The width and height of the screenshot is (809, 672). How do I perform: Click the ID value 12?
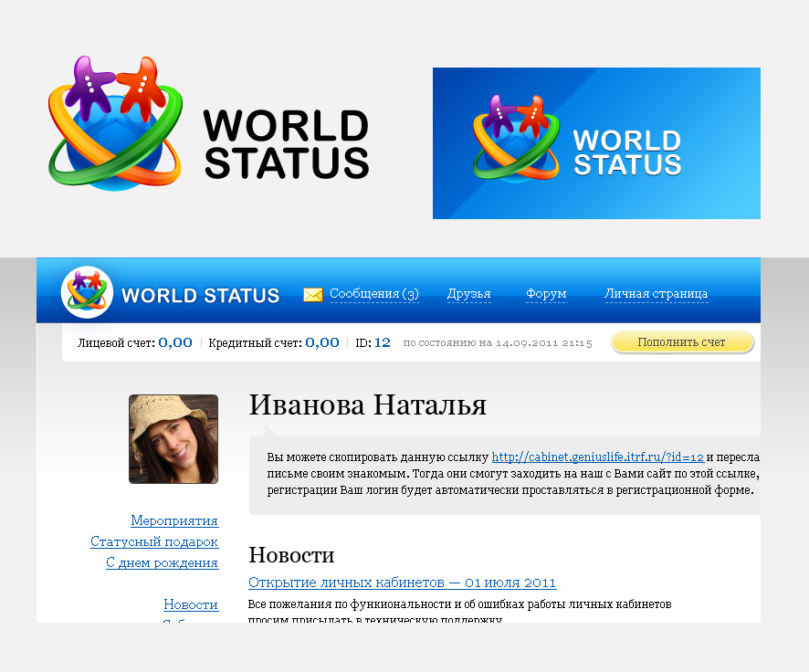coord(383,342)
